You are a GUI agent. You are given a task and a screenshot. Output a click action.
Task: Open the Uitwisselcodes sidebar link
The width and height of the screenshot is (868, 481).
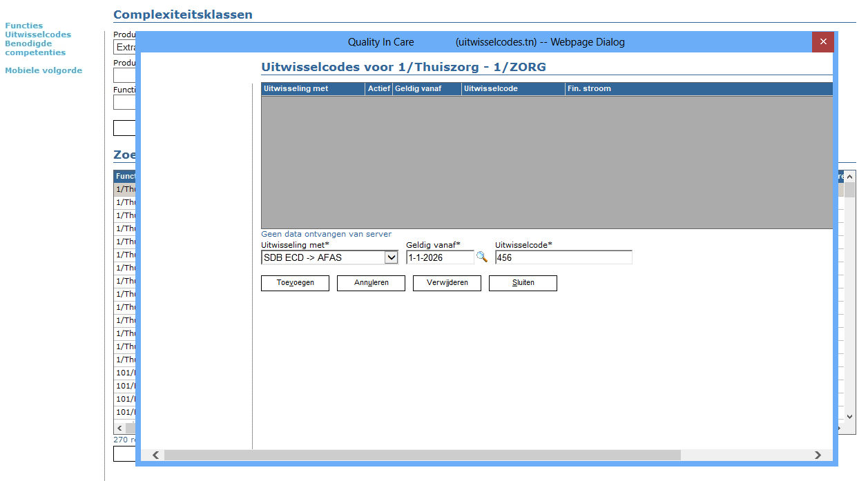[38, 35]
